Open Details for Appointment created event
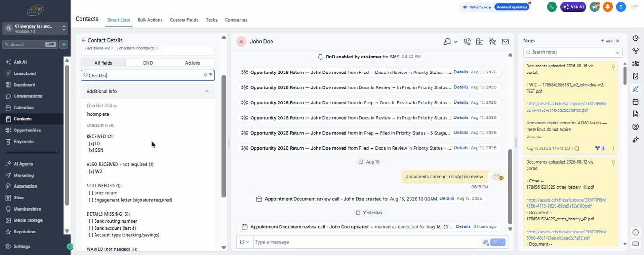 [x=446, y=198]
